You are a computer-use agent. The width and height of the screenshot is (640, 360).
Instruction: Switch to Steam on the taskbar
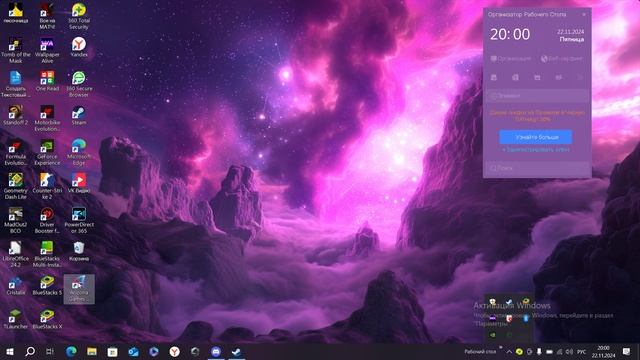click(236, 351)
